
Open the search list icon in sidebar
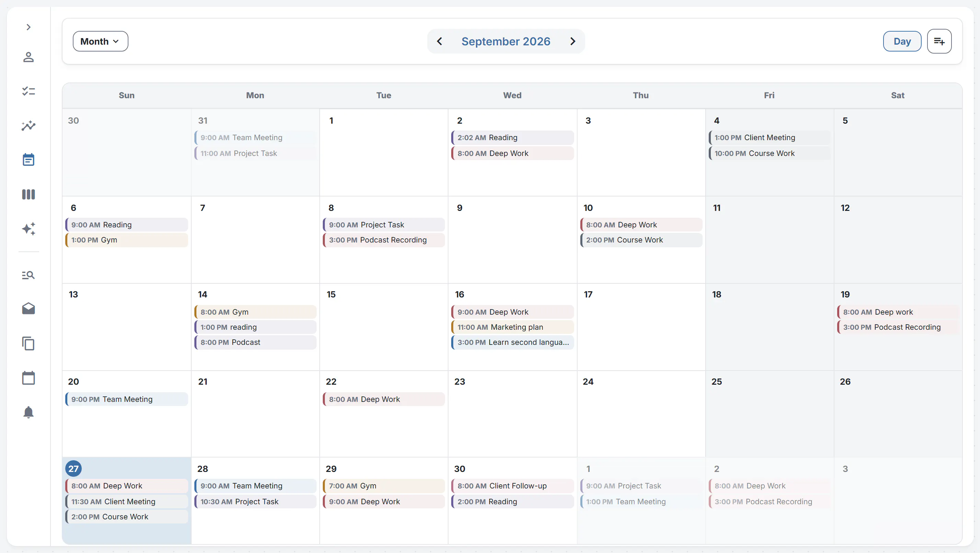tap(29, 275)
